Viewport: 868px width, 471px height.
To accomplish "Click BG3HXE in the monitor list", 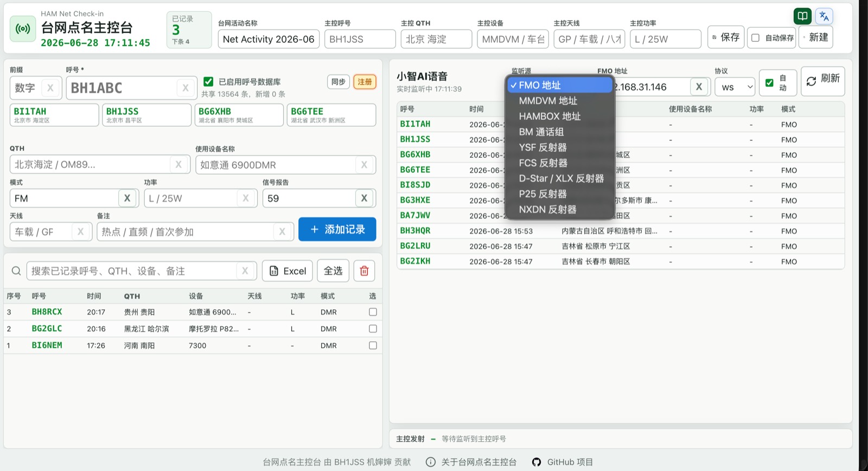I will pyautogui.click(x=415, y=200).
